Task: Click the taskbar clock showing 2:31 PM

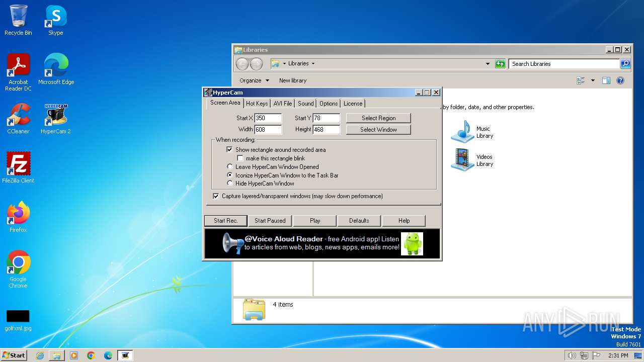Action: (618, 355)
